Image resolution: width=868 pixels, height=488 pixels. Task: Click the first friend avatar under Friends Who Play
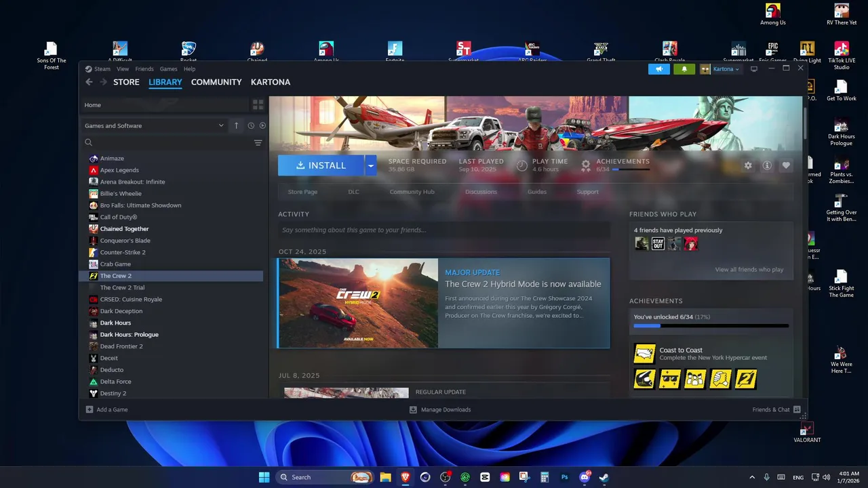click(642, 243)
